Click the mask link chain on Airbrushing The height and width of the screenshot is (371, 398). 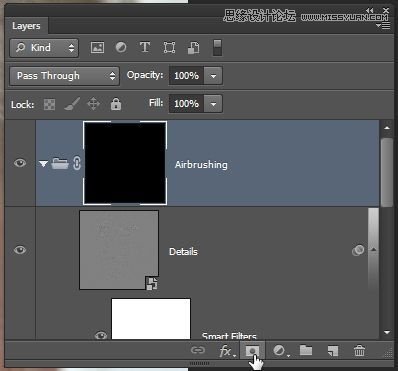77,164
